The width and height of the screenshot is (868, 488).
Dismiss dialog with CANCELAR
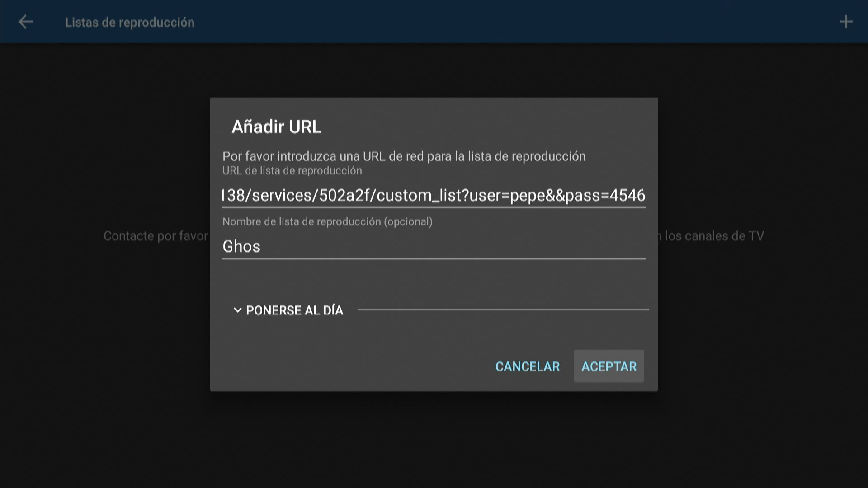[x=528, y=366]
